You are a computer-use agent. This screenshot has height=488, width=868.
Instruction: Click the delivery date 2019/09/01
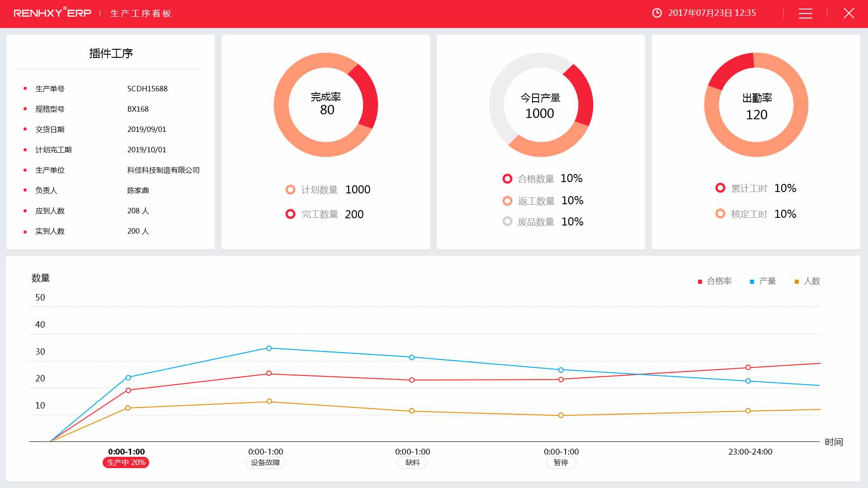click(147, 129)
